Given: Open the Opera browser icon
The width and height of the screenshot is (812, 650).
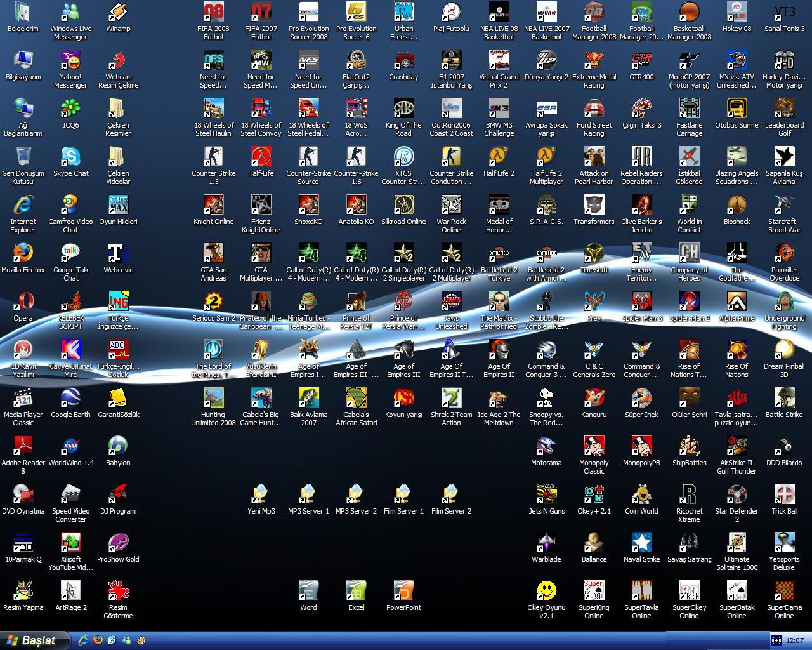Looking at the screenshot, I should (x=23, y=302).
